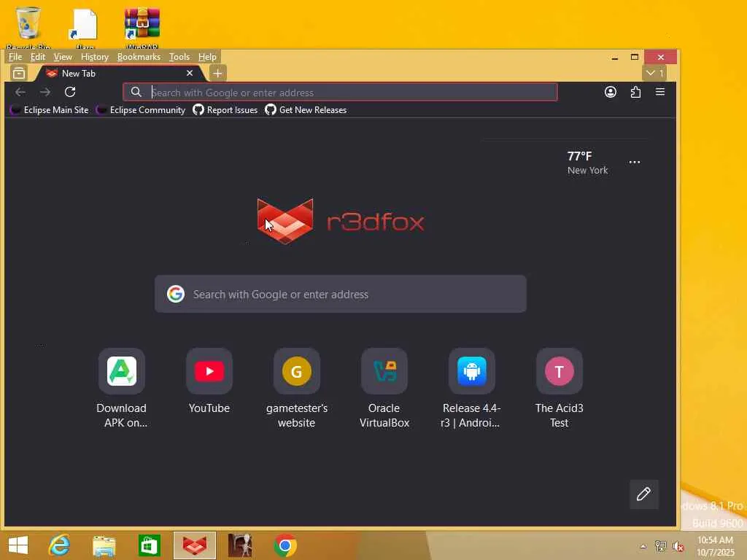747x560 pixels.
Task: Launch Google Chrome from taskbar
Action: coord(285,545)
